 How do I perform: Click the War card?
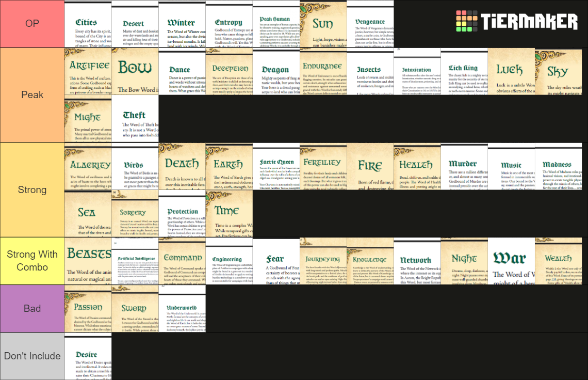click(x=511, y=261)
